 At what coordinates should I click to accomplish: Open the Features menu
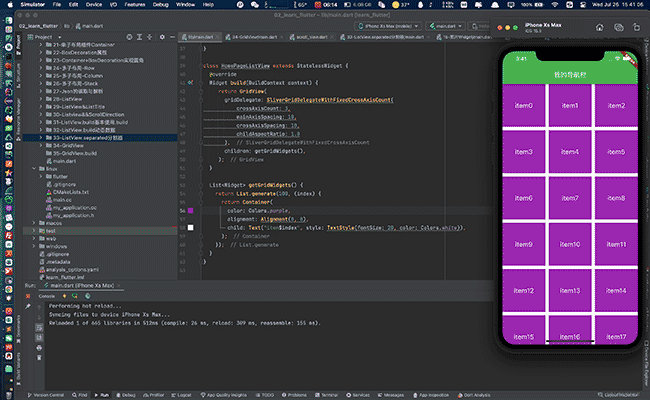[135, 5]
